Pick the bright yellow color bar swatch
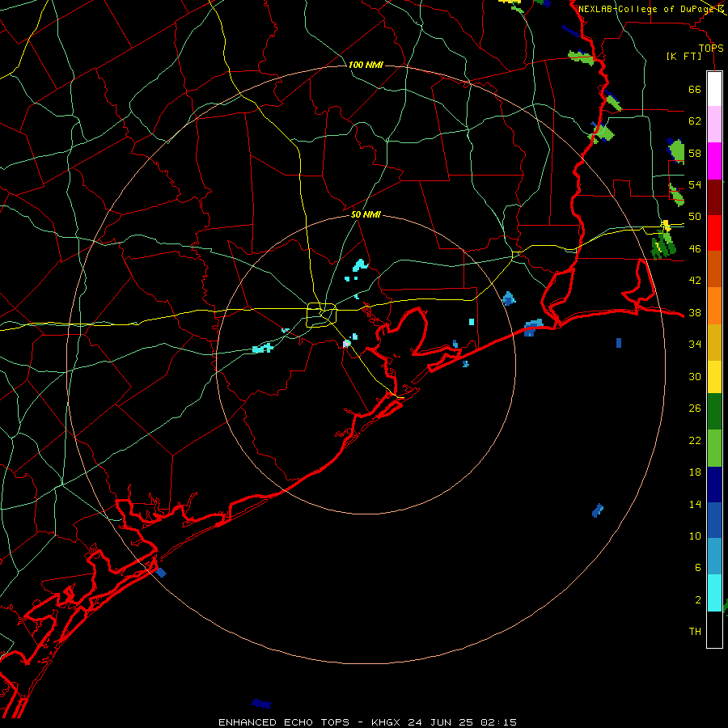728x728 pixels. [714, 377]
